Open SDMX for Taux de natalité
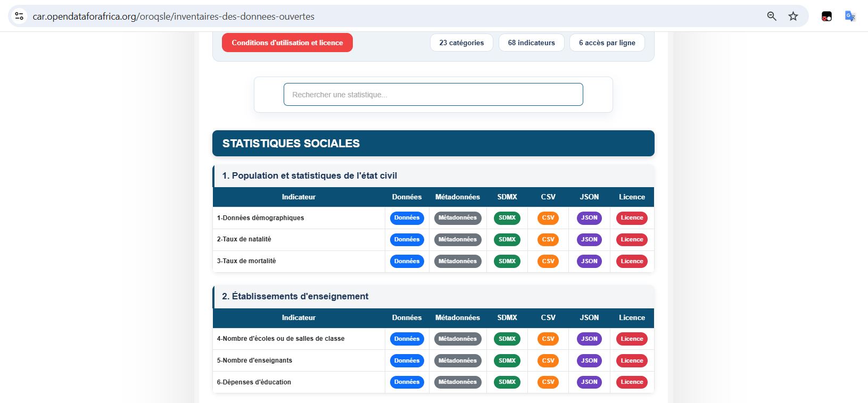The image size is (868, 403). tap(507, 240)
